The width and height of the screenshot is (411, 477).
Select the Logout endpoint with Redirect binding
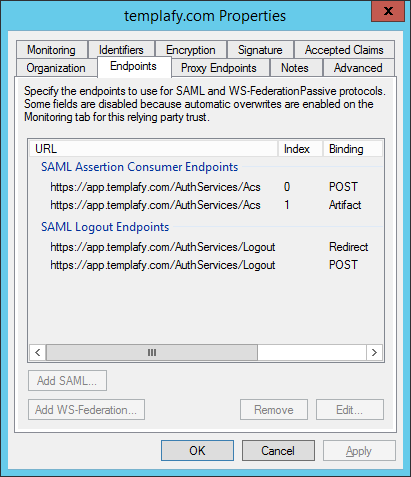pyautogui.click(x=206, y=247)
